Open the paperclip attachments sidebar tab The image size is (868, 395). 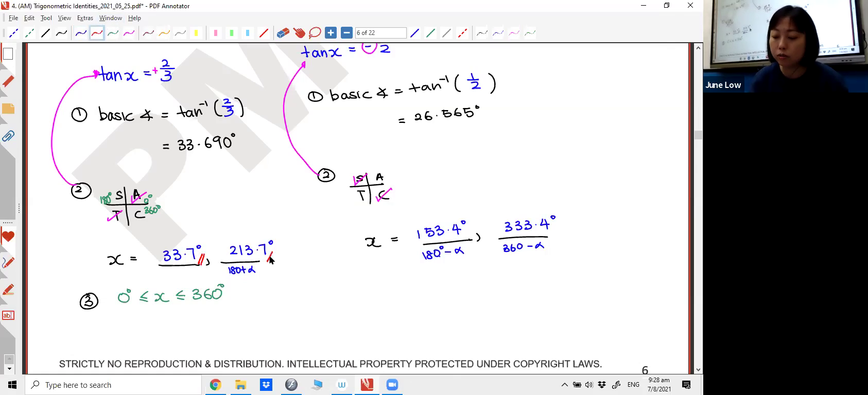pyautogui.click(x=8, y=136)
